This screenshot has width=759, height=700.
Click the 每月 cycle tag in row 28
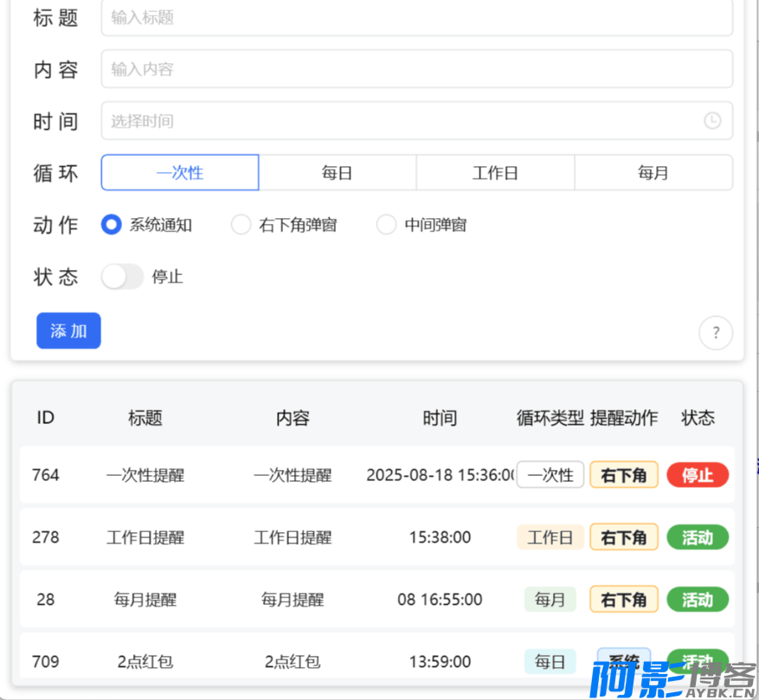coord(550,600)
